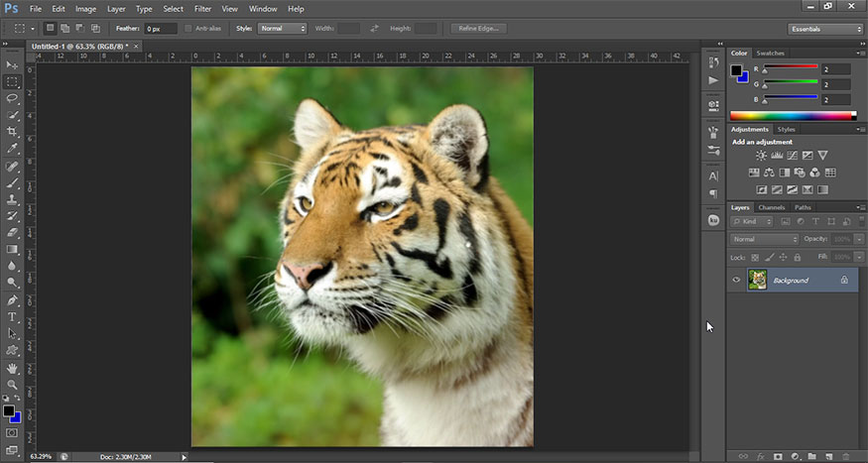
Task: Choose Subtract from selection mode
Action: coord(80,28)
